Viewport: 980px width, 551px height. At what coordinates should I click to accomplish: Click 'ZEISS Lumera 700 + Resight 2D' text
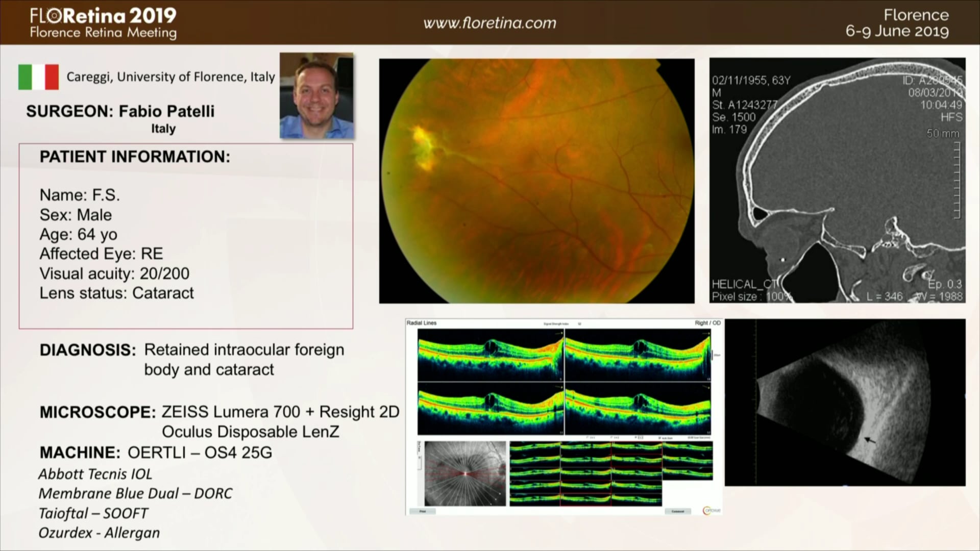[280, 412]
